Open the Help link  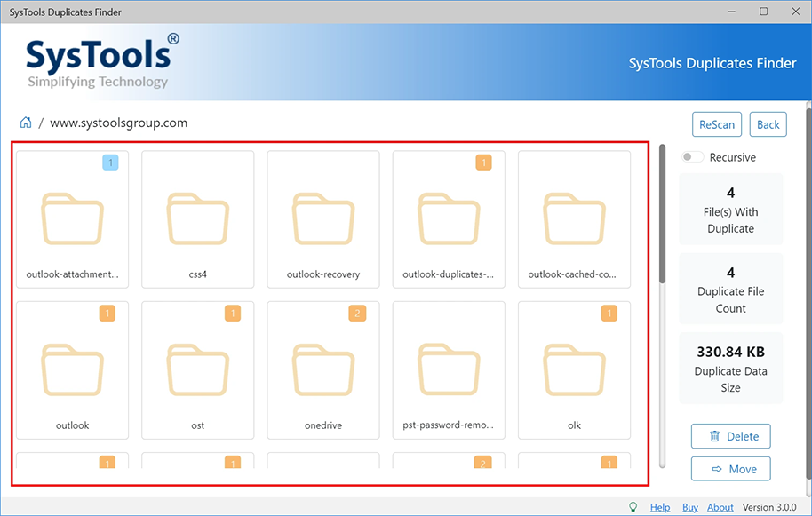(x=660, y=507)
